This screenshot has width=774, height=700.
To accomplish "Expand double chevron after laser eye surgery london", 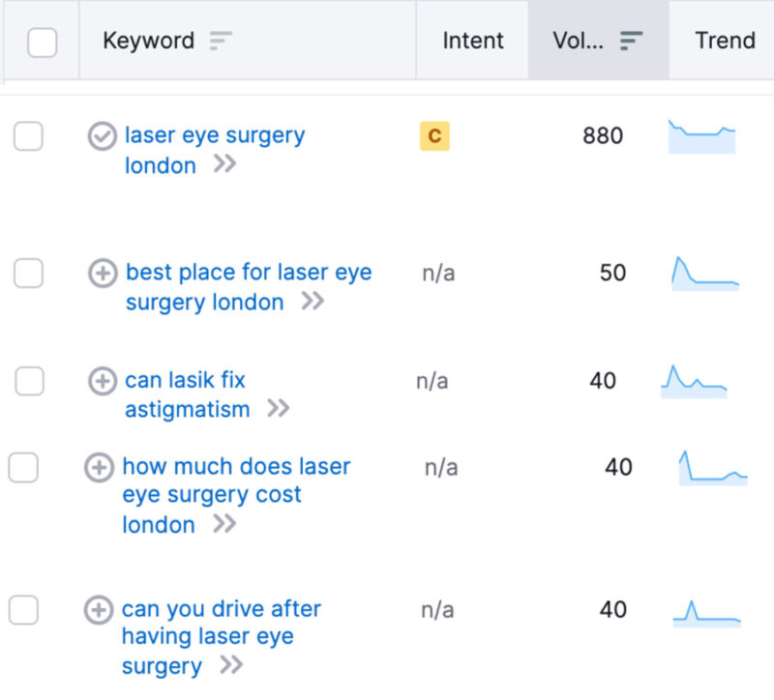I will coord(224,165).
